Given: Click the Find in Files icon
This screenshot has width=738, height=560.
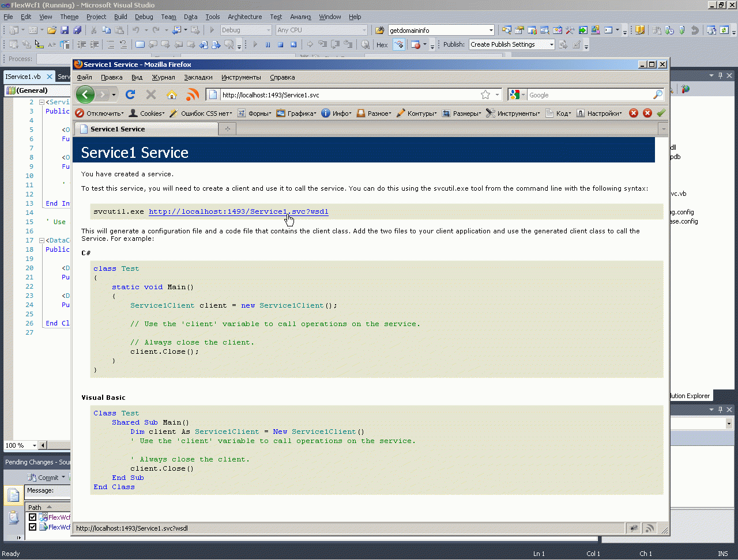Looking at the screenshot, I should coord(379,30).
